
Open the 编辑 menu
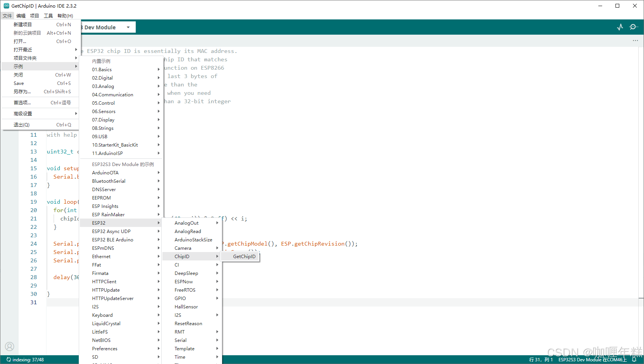(x=21, y=16)
